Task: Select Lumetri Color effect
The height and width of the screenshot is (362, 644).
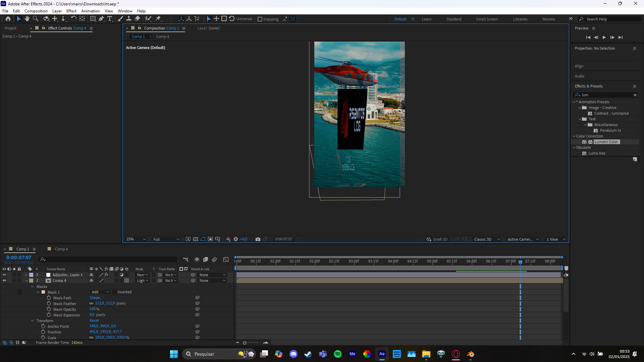Action: [x=606, y=142]
